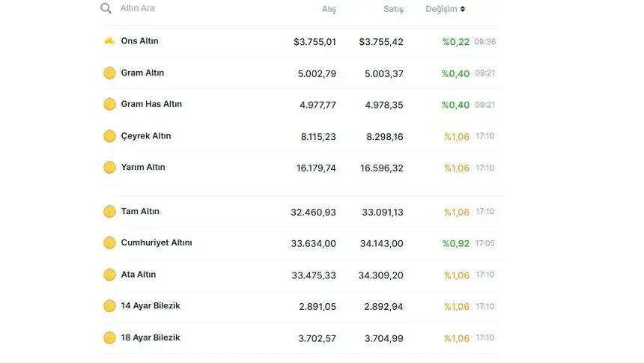This screenshot has width=644, height=363.
Task: Click the Gram Altın %0,40 change value
Action: [x=455, y=73]
